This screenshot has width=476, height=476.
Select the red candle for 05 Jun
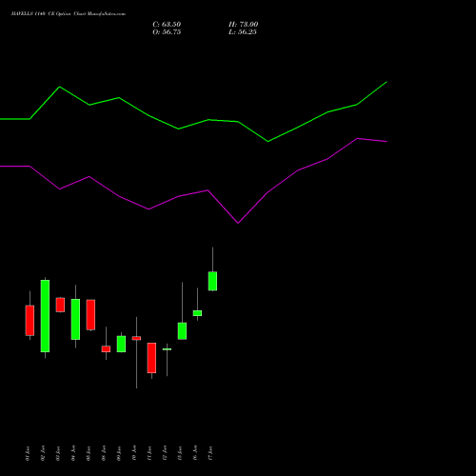pos(90,315)
